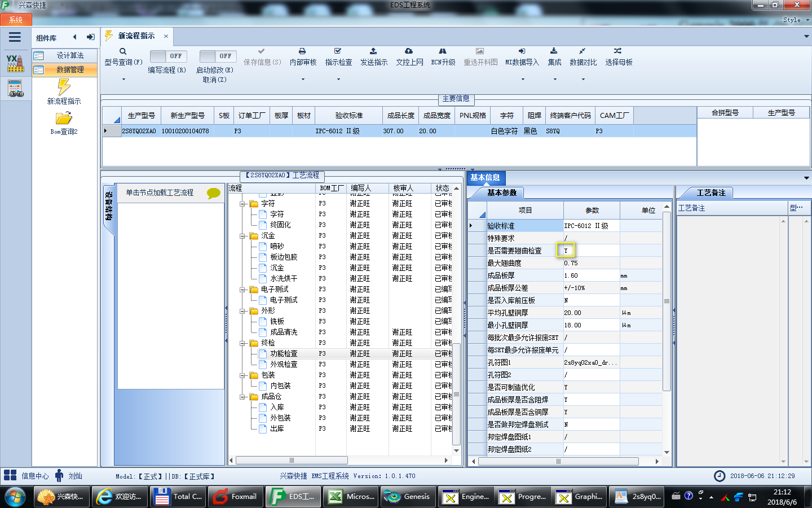Image resolution: width=812 pixels, height=508 pixels.
Task: Click the 型号查询(F) search button
Action: coord(123,57)
